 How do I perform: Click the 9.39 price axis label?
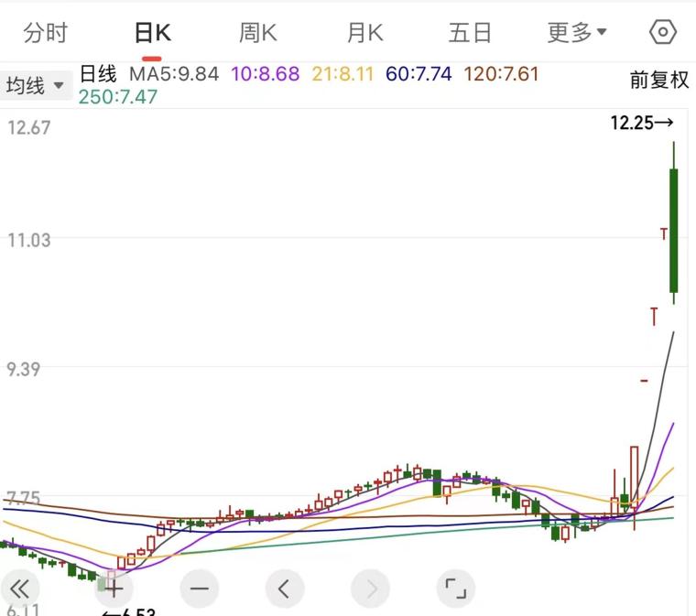click(24, 370)
